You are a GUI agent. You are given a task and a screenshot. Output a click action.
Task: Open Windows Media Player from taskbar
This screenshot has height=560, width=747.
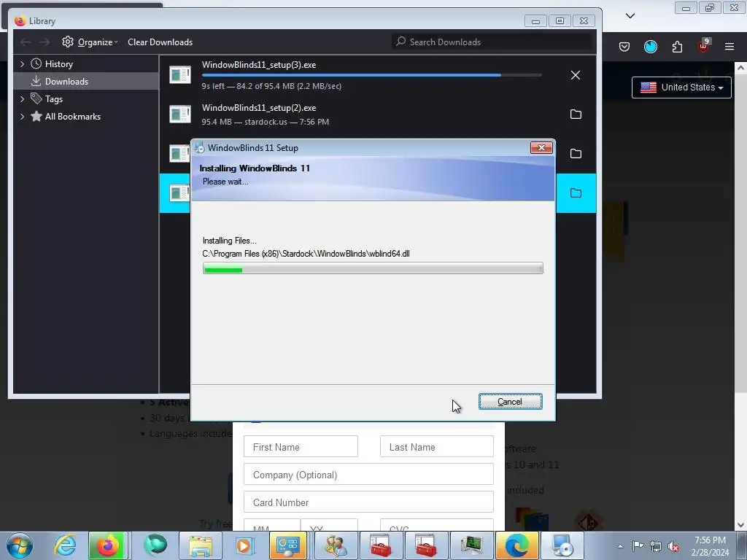tap(244, 545)
